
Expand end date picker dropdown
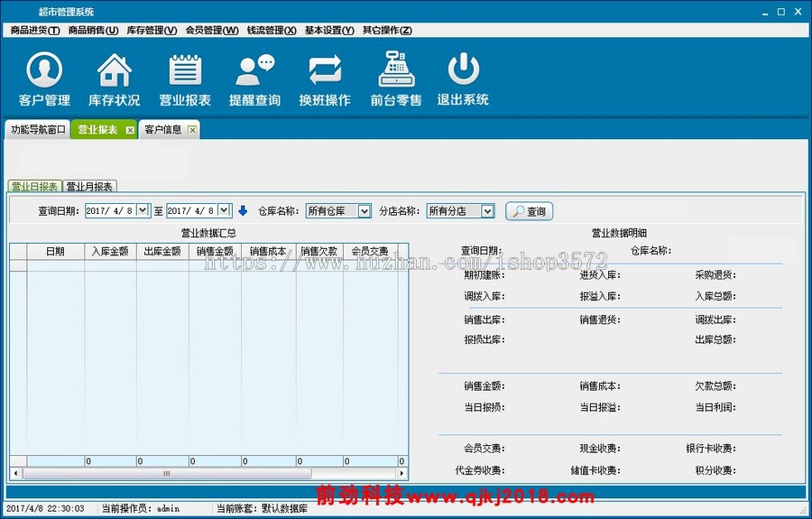[x=224, y=210]
